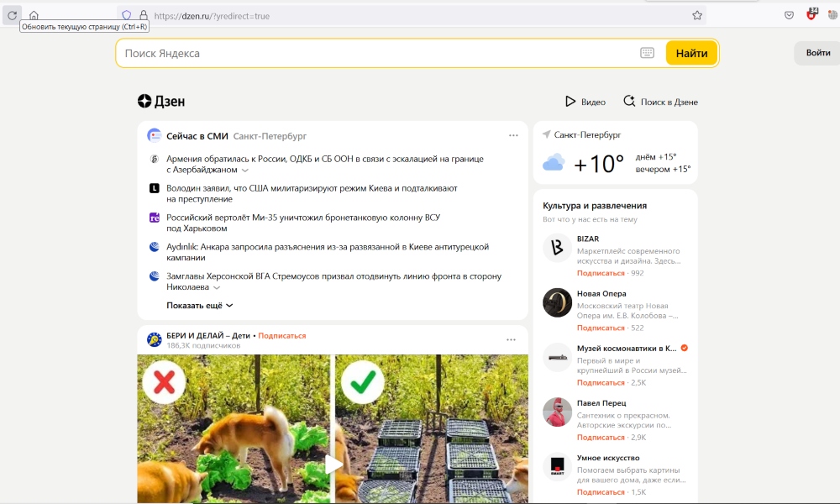Open Поиск в Дзене

click(660, 102)
